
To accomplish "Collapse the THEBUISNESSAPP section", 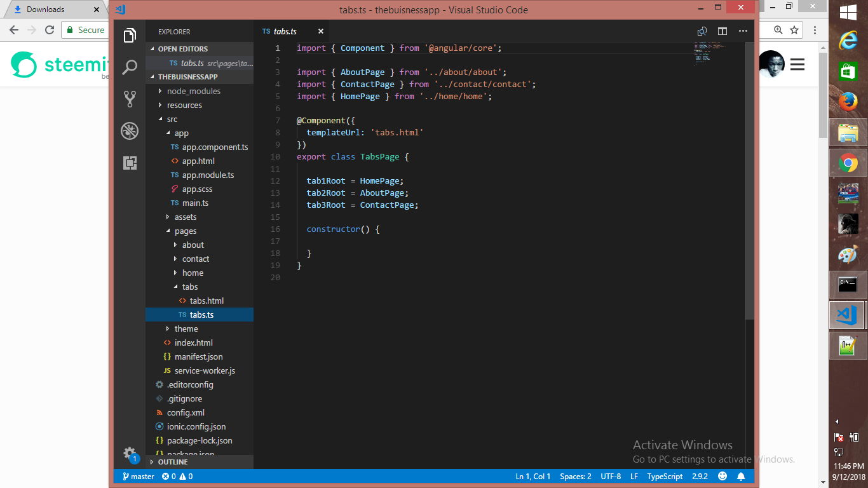I will (200, 77).
